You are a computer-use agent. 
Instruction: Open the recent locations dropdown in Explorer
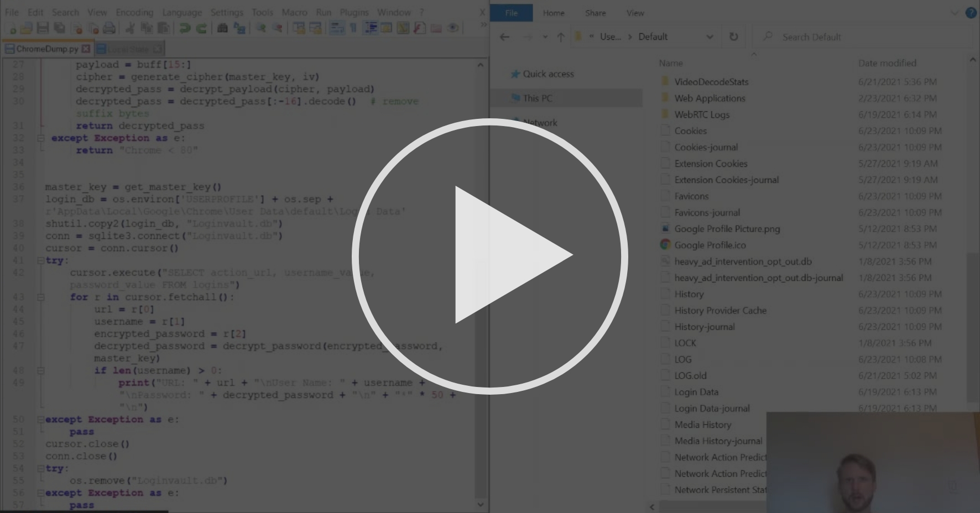point(545,37)
